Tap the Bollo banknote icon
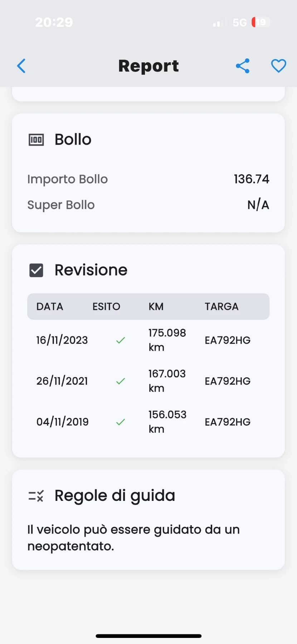This screenshot has width=297, height=644. [36, 140]
